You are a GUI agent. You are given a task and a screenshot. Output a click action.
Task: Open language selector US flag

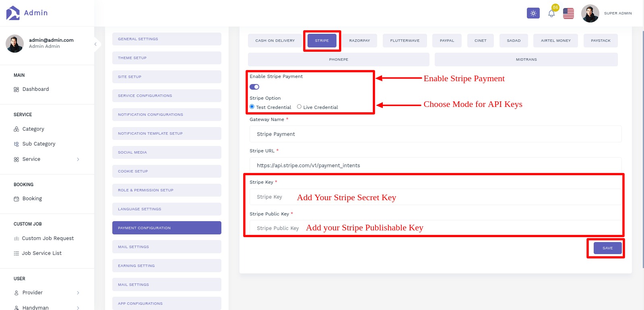click(x=568, y=13)
